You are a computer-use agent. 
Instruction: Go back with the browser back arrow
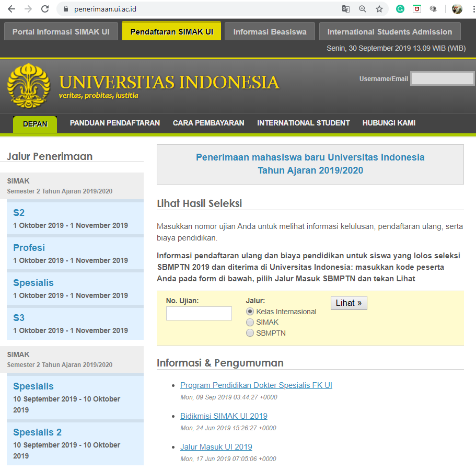coord(11,9)
